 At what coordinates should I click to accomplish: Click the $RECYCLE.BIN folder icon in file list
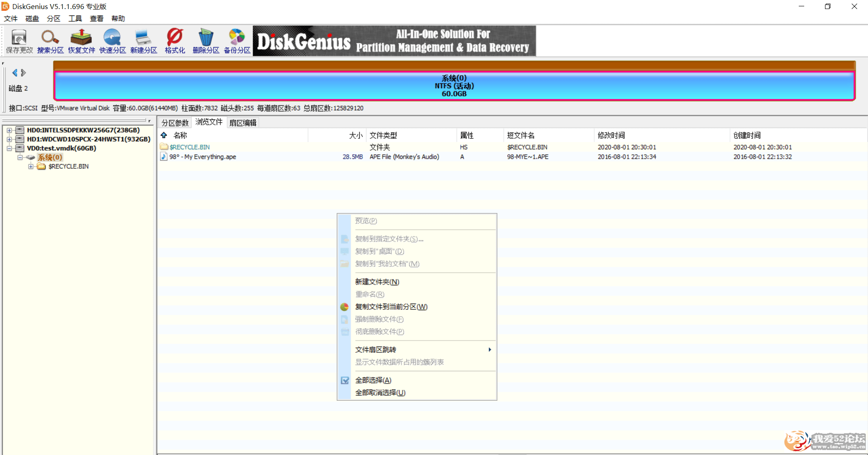[x=164, y=147]
